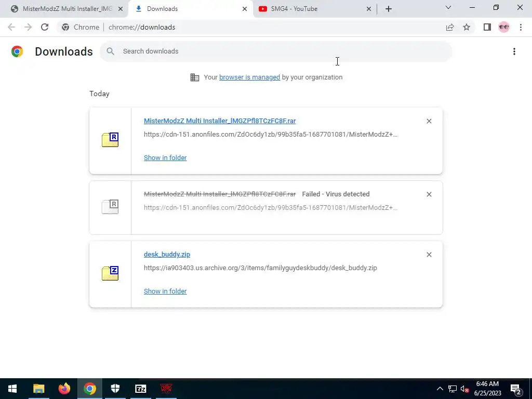Show the MisterModzZ rar file in folder

[165, 158]
